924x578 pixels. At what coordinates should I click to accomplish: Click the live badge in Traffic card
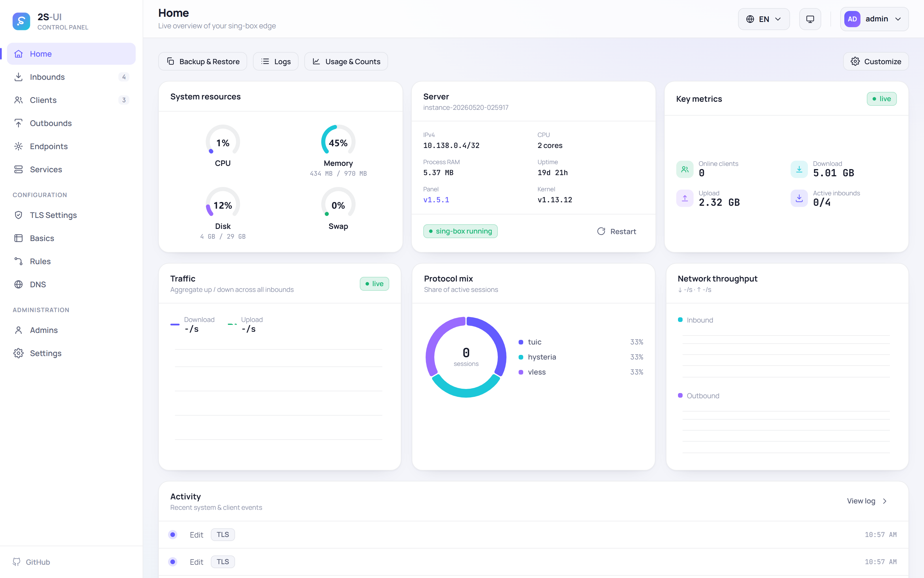374,284
